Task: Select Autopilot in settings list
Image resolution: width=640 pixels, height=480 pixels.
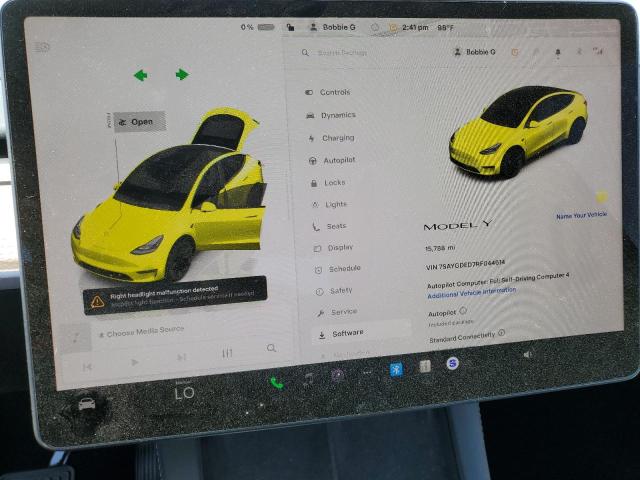Action: 338,160
